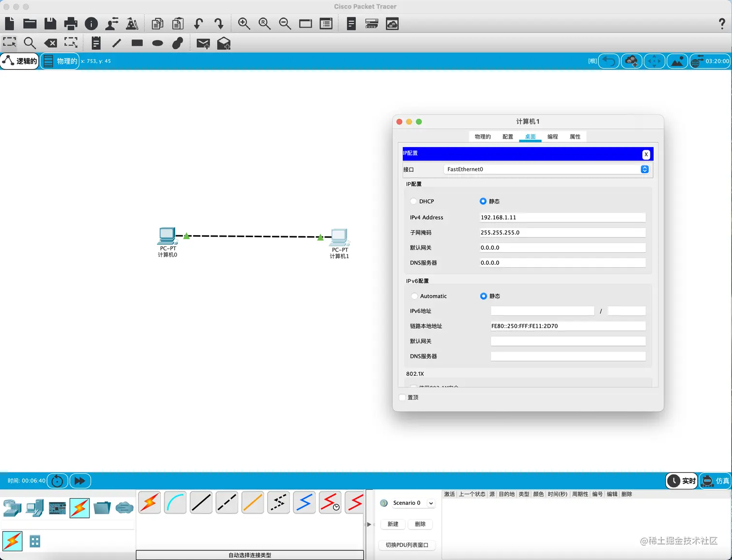Switch to 实时 realtime mode
732x560 pixels.
682,481
